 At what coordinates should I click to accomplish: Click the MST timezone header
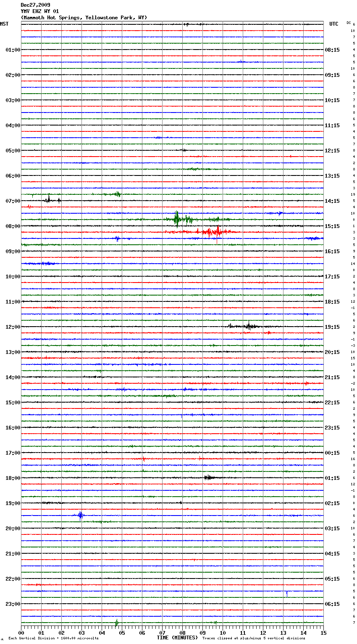point(4,24)
